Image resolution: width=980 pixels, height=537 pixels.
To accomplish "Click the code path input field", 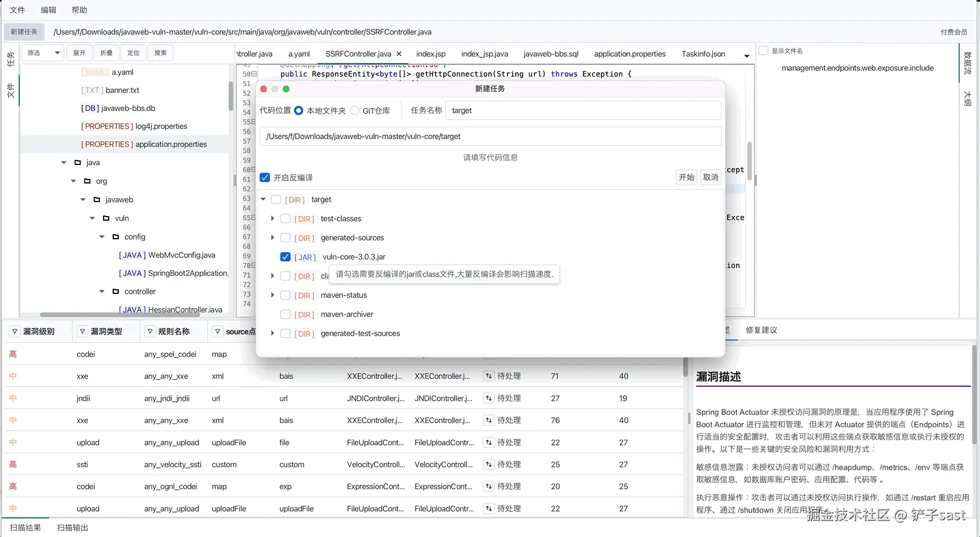I will click(x=490, y=136).
